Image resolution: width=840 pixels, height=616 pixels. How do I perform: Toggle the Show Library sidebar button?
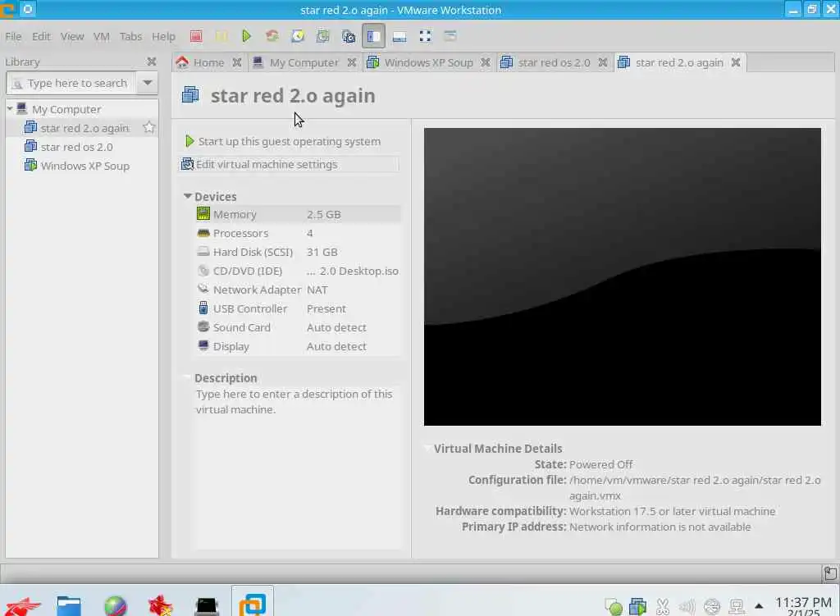(x=373, y=36)
